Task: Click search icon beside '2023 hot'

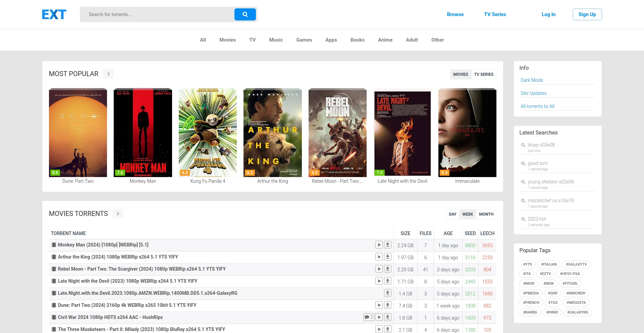Action: tap(523, 219)
